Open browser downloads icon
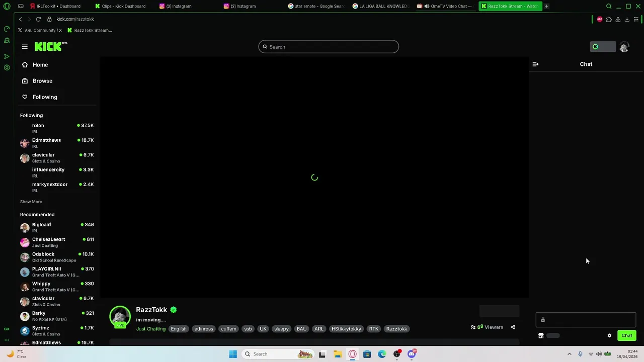644x362 pixels. [627, 19]
